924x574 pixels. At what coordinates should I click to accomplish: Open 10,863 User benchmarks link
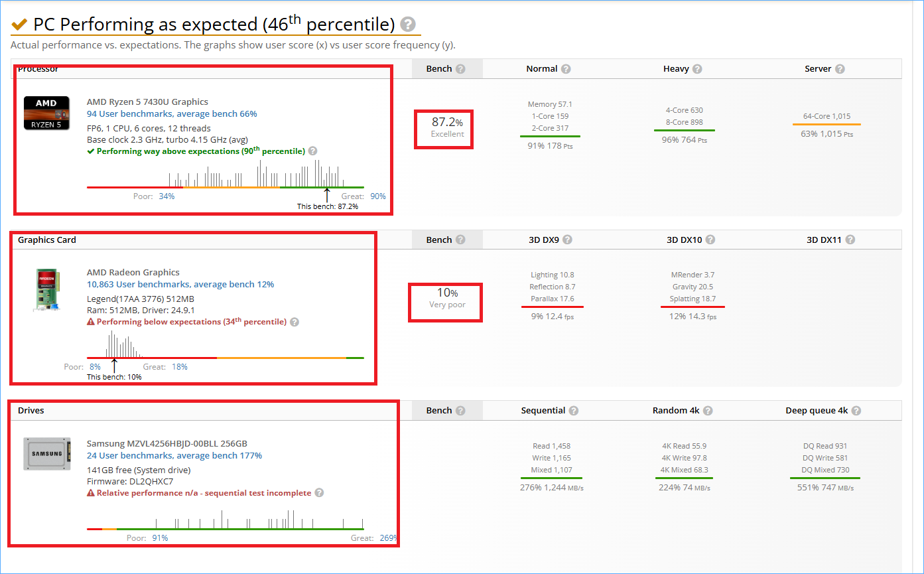pos(180,285)
